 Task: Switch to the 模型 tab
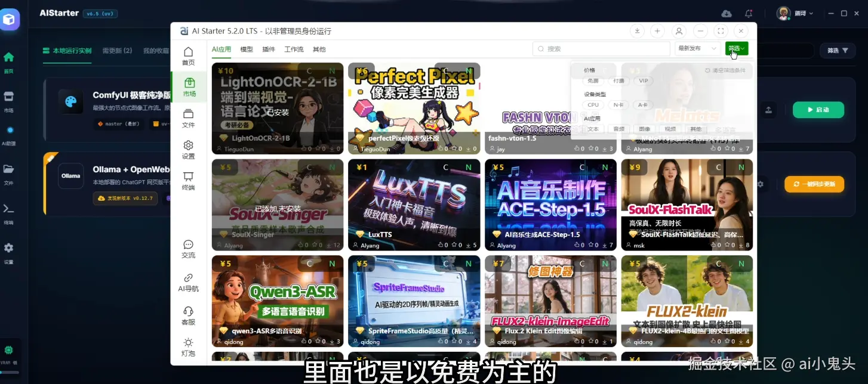(247, 49)
